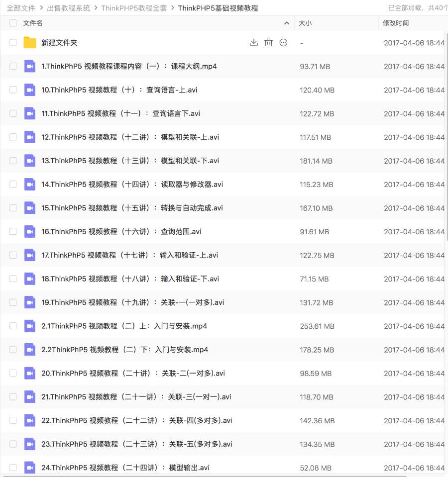Toggle the select-all checkbox beside 文件名
448x477 pixels.
13,23
